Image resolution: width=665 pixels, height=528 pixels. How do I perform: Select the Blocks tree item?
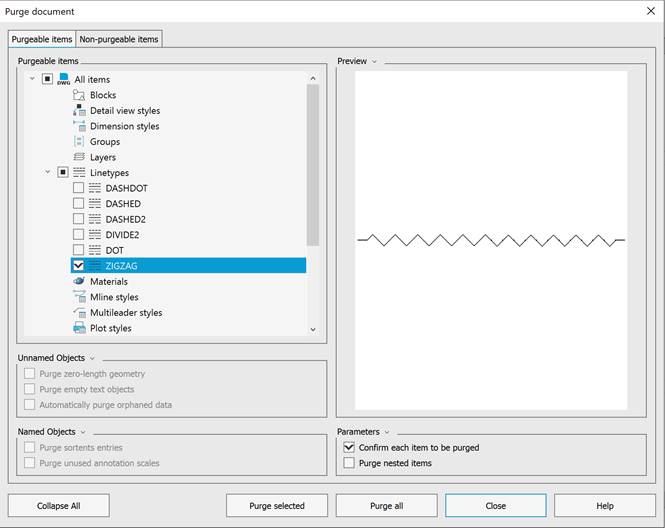[103, 95]
